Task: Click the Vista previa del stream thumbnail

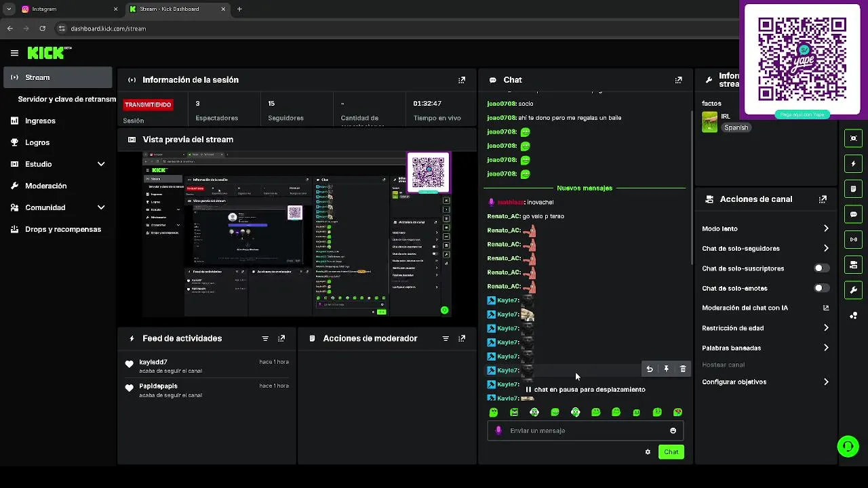Action: [296, 235]
